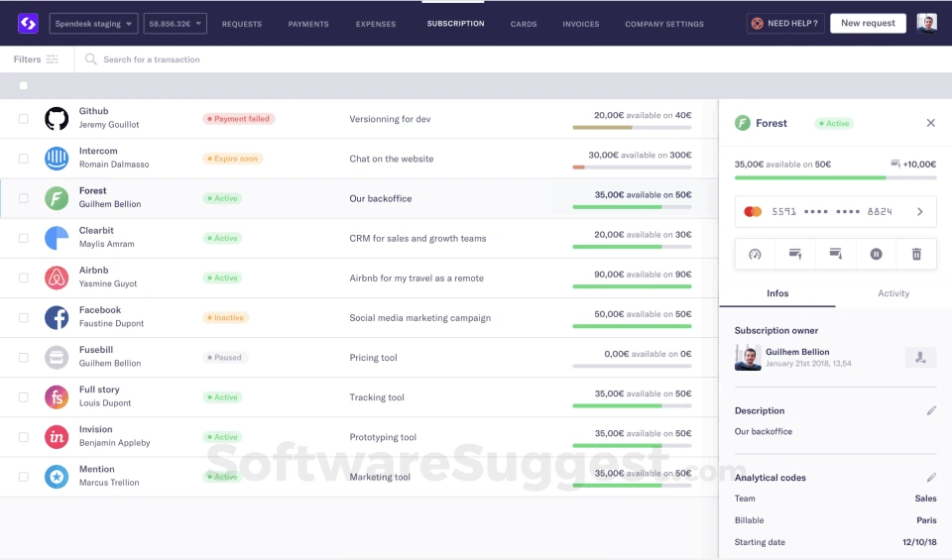
Task: Click the Intercom budget progress bar
Action: point(632,168)
